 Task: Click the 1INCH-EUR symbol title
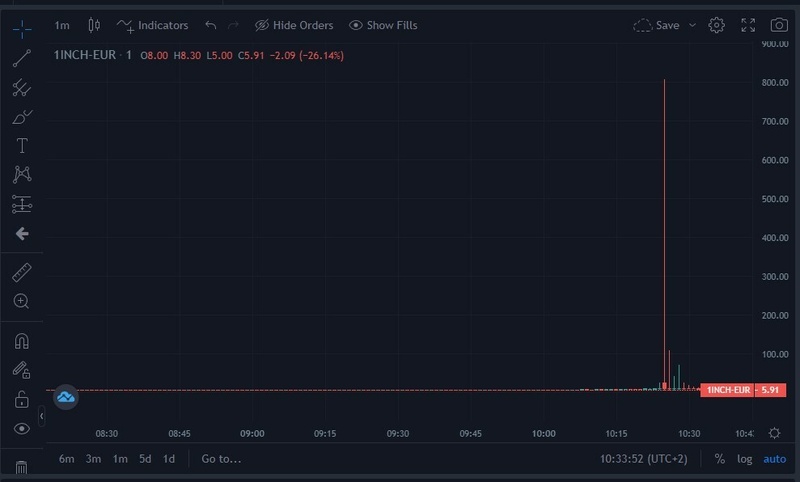pos(85,55)
